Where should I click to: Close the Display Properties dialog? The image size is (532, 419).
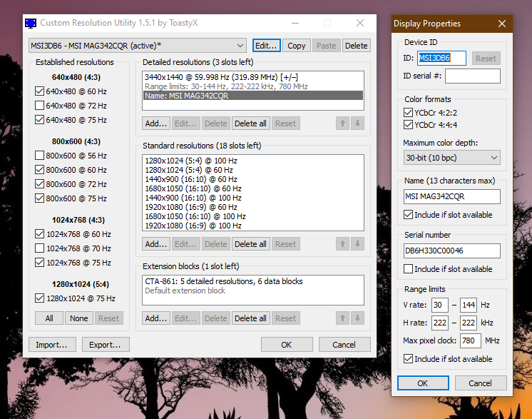click(x=502, y=24)
